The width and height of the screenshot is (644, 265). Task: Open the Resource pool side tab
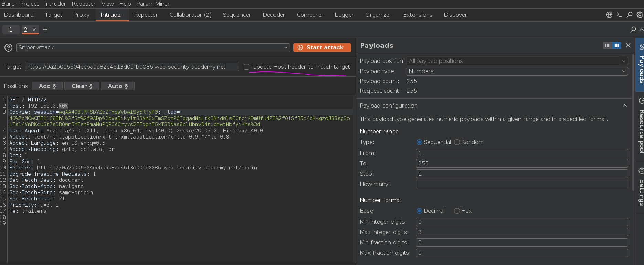(x=640, y=126)
